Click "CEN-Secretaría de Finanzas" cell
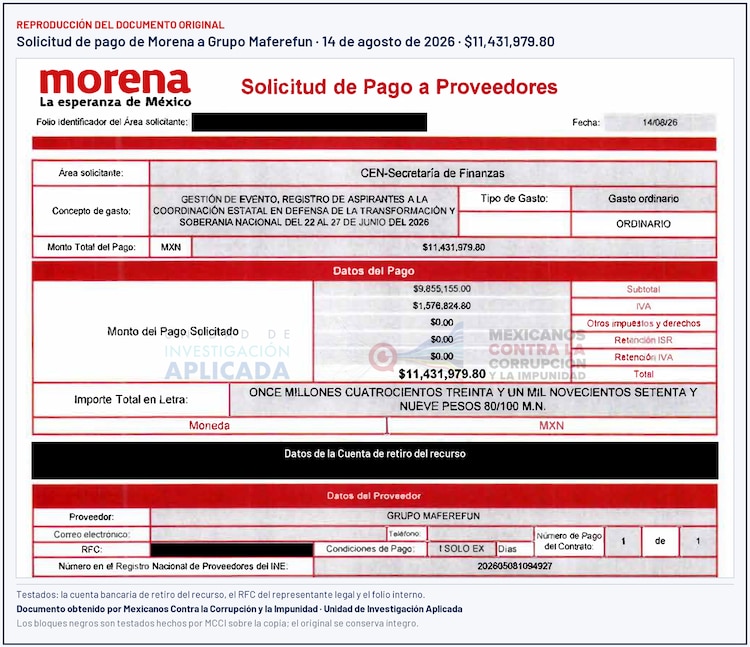The width and height of the screenshot is (750, 647). 432,173
